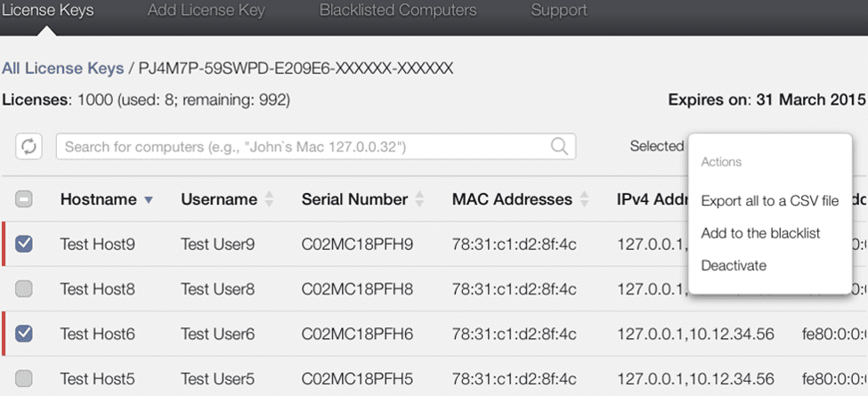This screenshot has width=868, height=396.
Task: Toggle the select-all header checkbox
Action: pos(24,199)
